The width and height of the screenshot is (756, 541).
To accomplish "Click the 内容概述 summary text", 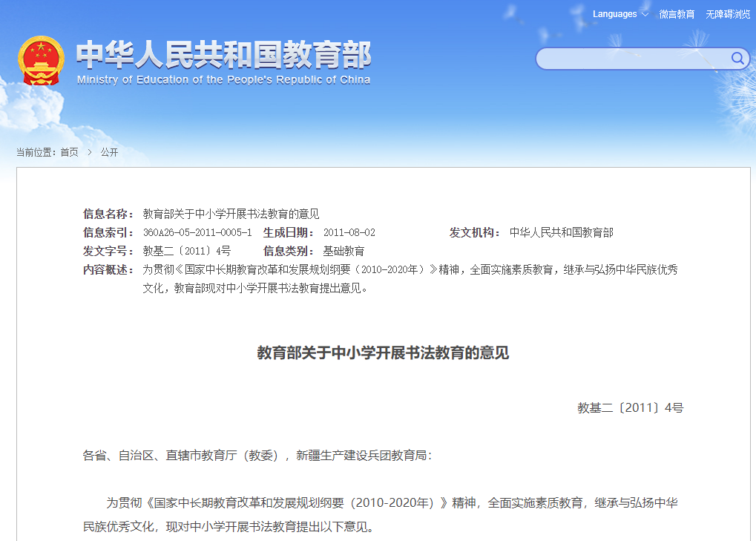I will 410,278.
